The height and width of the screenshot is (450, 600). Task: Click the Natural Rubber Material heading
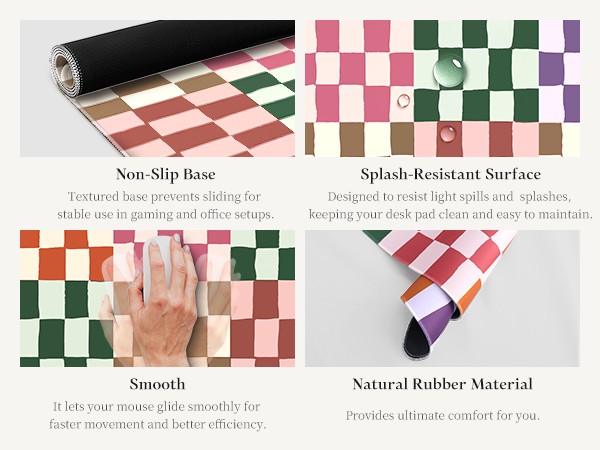tap(442, 384)
